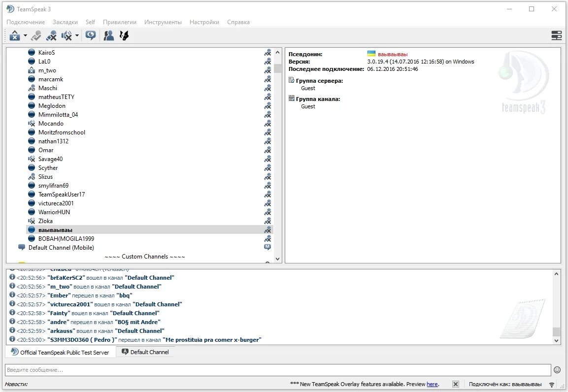This screenshot has height=392, width=568.
Task: Click microphone muted icon in Omar row
Action: point(267,150)
